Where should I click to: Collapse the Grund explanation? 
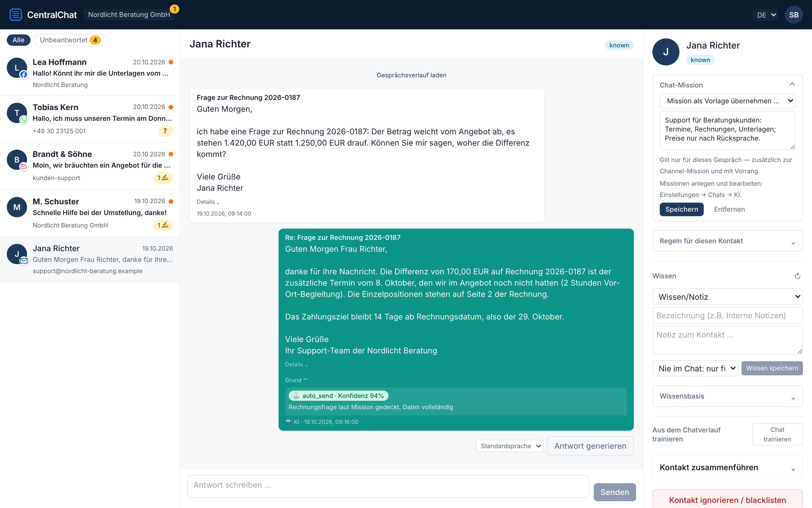296,380
